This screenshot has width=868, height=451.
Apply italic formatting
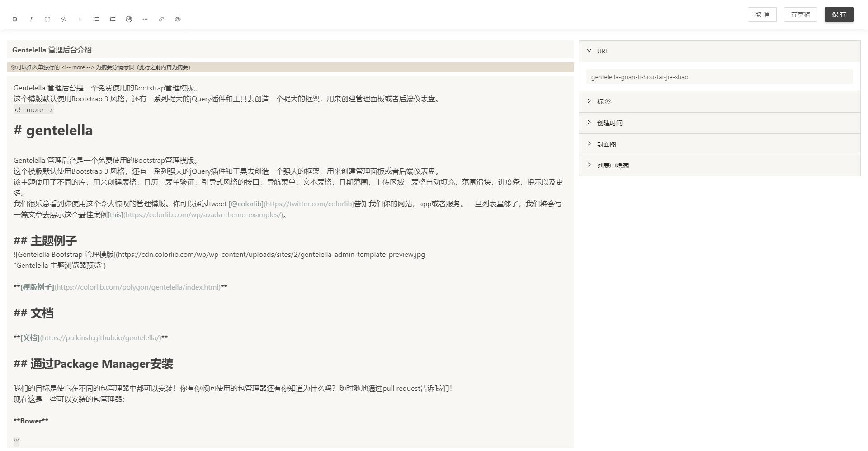tap(30, 19)
